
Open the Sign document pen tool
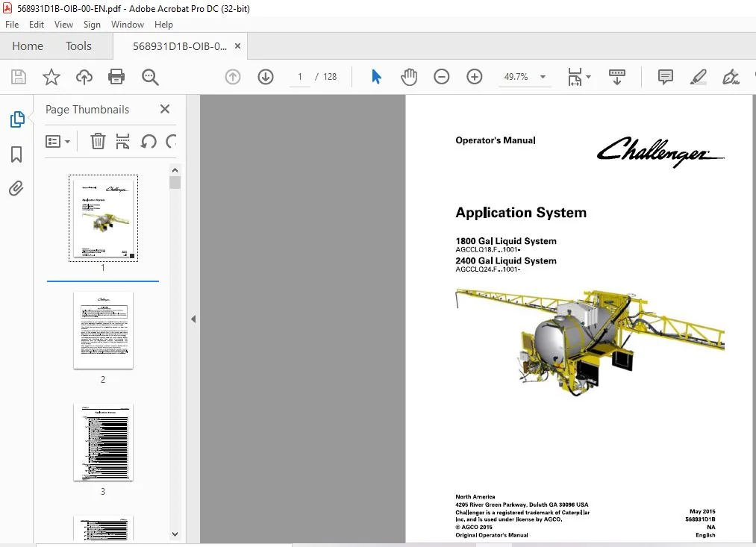point(731,77)
